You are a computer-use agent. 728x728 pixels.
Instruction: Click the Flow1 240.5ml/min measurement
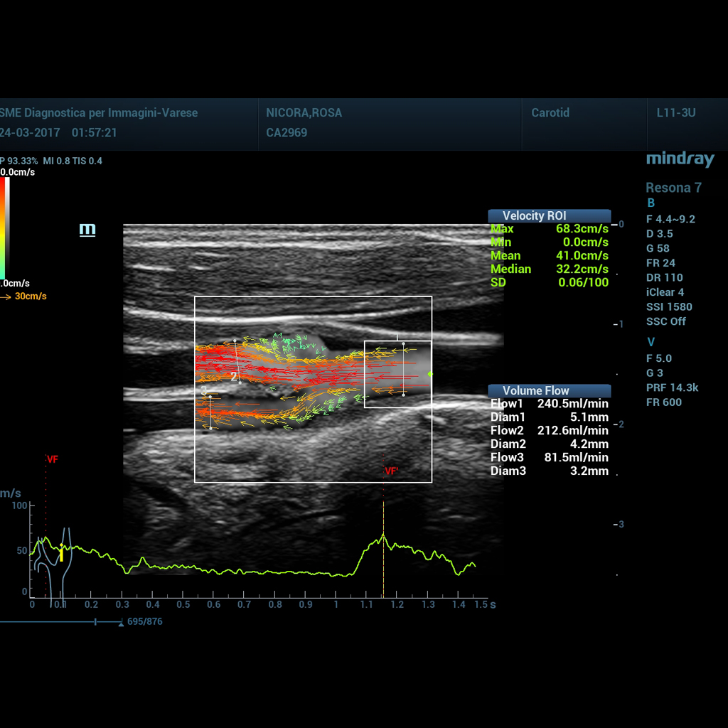tap(549, 404)
